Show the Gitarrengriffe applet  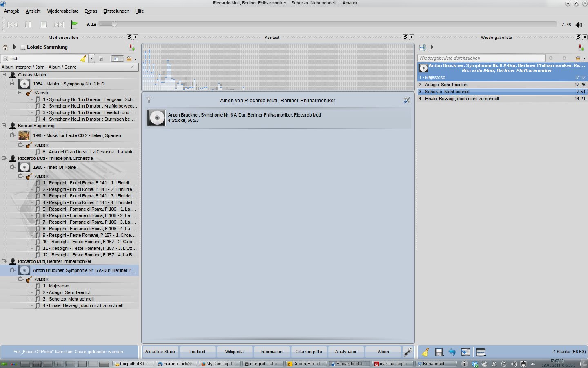(309, 352)
